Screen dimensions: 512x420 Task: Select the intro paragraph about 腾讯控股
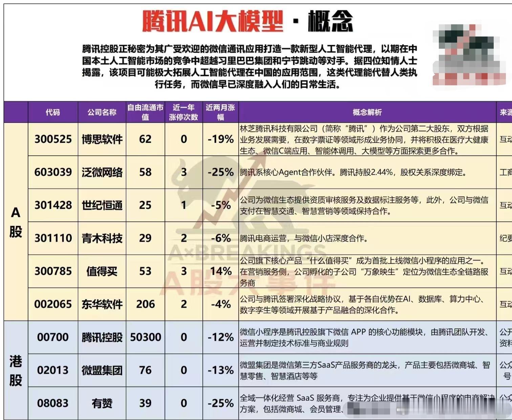[x=250, y=66]
